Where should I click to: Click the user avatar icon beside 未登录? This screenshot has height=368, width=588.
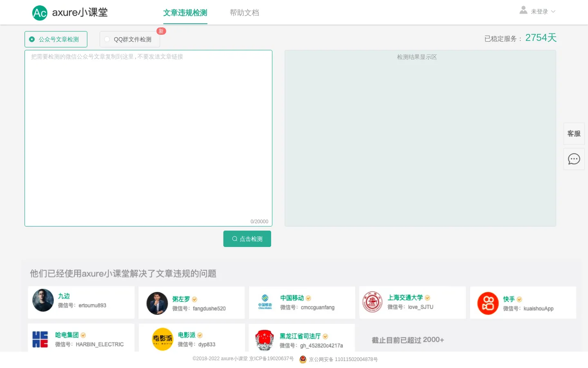[x=523, y=10]
